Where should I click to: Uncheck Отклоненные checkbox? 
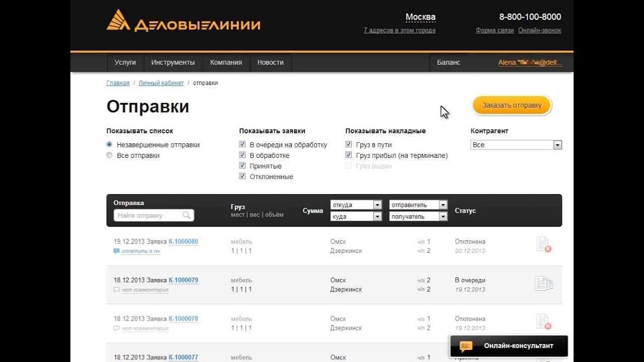coord(243,176)
